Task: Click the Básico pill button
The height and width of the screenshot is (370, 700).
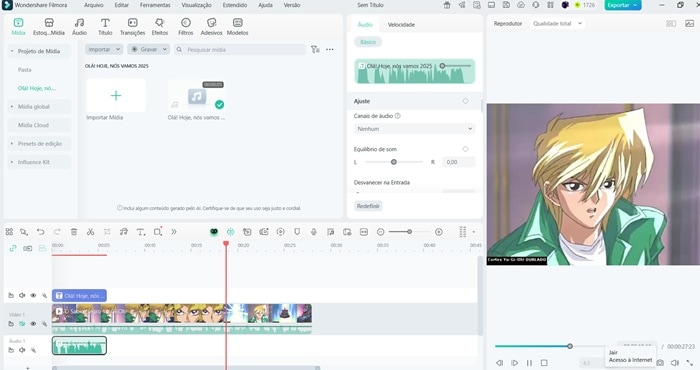Action: tap(368, 42)
